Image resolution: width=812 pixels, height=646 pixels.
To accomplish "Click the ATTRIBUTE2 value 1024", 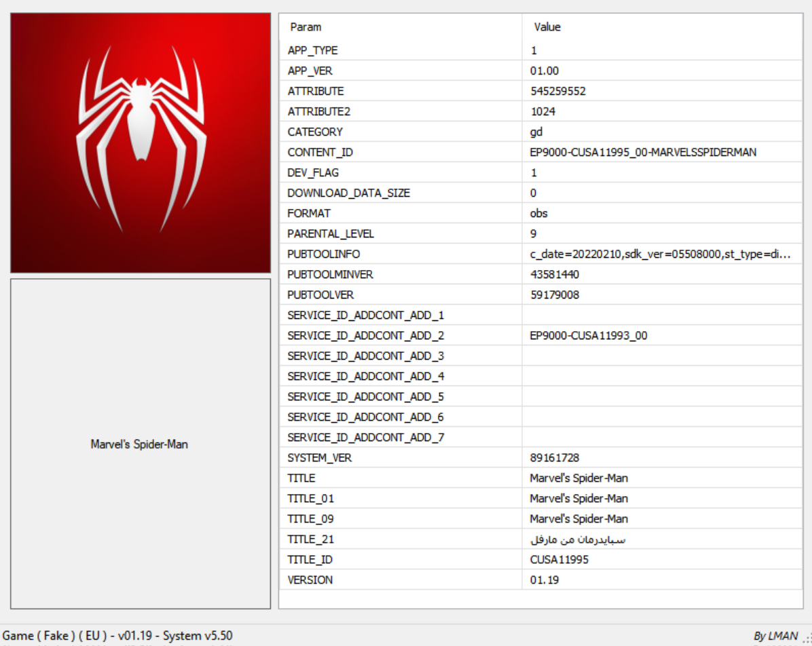I will (542, 111).
